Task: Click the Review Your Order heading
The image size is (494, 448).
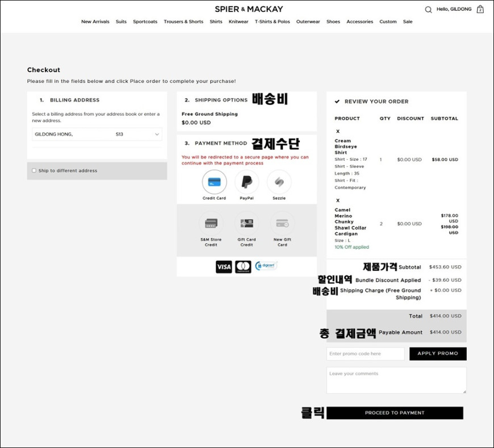Action: click(x=376, y=102)
